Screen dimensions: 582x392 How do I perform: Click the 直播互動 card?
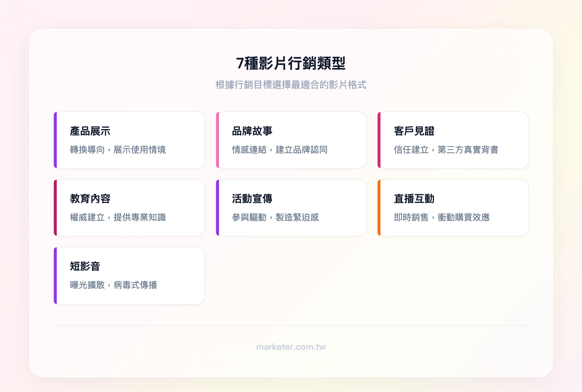[x=453, y=207]
